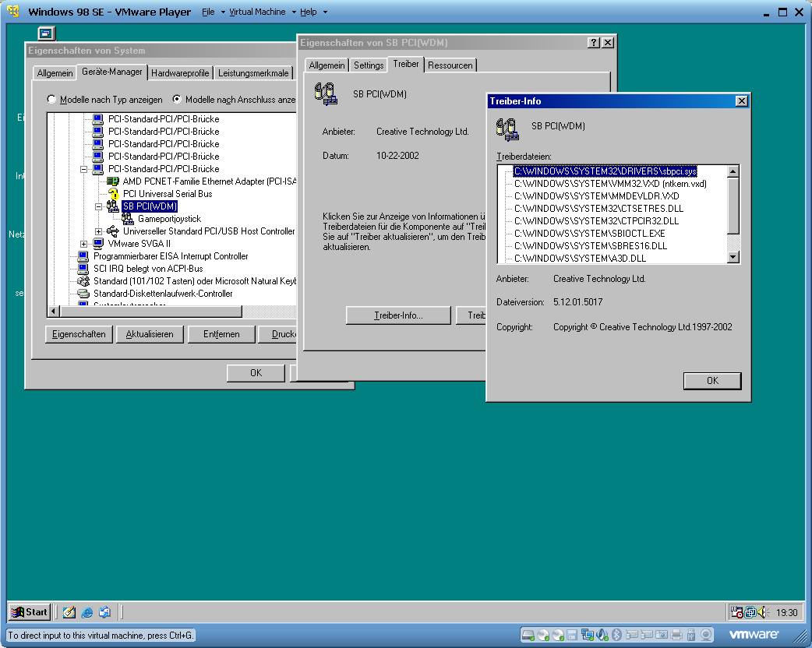Click the USB Host Controller icon in the tree

[112, 231]
